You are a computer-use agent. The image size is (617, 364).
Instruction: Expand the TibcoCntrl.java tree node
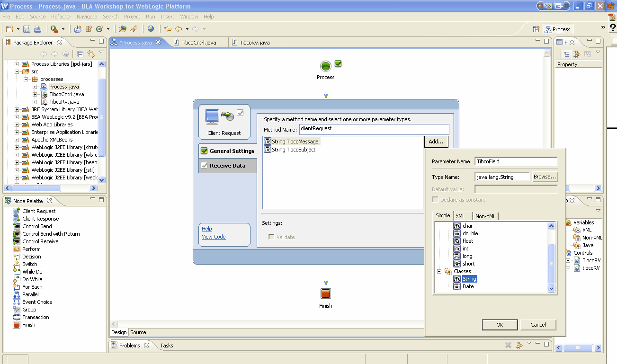pos(35,94)
